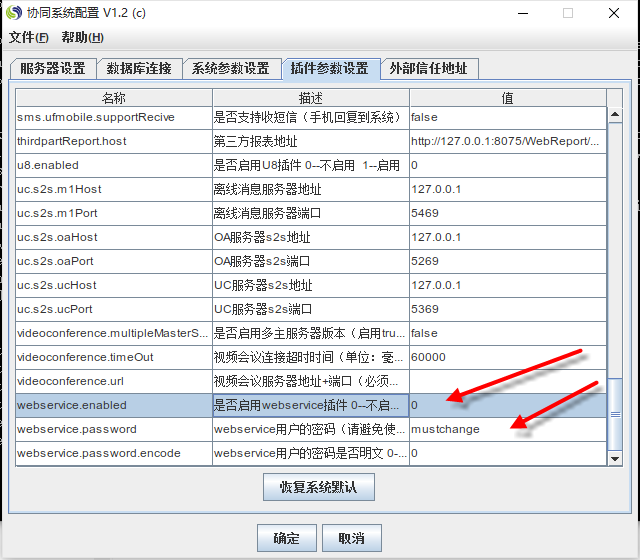Switch to the 数据库连接 tab
640x560 pixels.
pyautogui.click(x=139, y=69)
